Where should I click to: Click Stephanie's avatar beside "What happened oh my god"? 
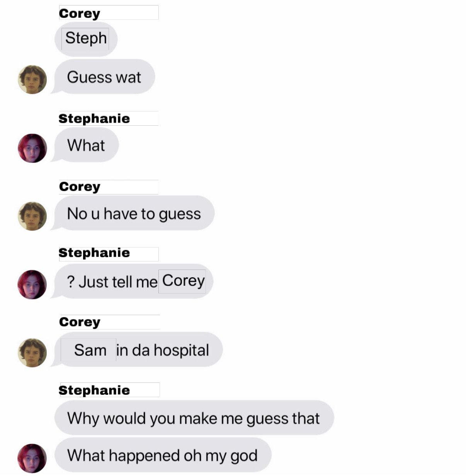[x=32, y=458]
